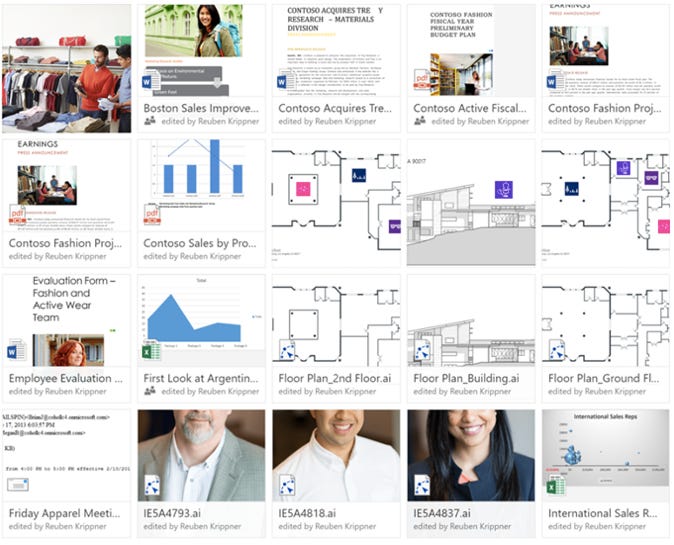Click Excel icon on International Sales R card
The width and height of the screenshot is (674, 545).
pyautogui.click(x=555, y=486)
